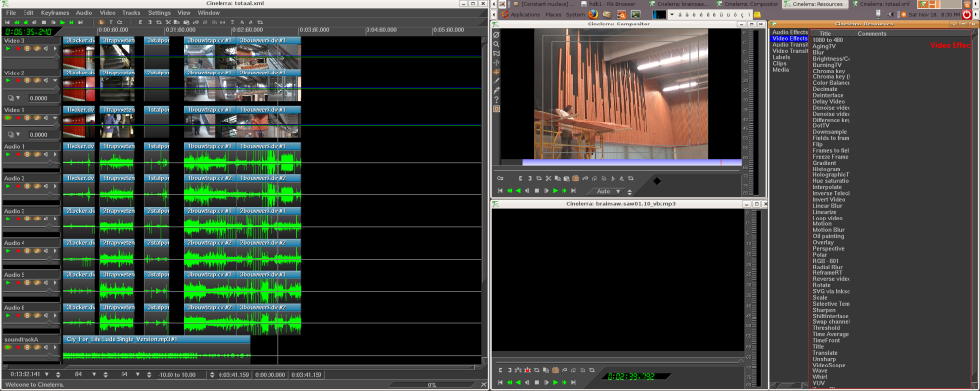Screen dimensions: 980x391
Task: Click the cut scissors icon in main toolbar
Action: 169,22
